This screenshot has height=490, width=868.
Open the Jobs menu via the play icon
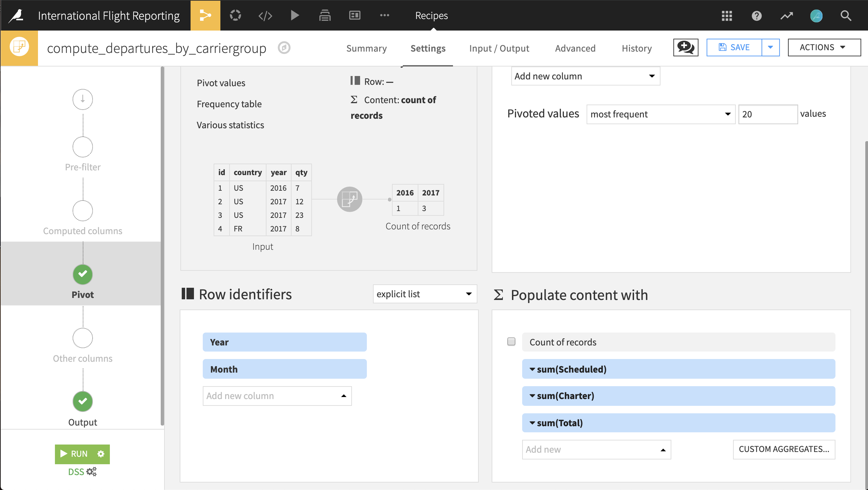[x=295, y=15]
